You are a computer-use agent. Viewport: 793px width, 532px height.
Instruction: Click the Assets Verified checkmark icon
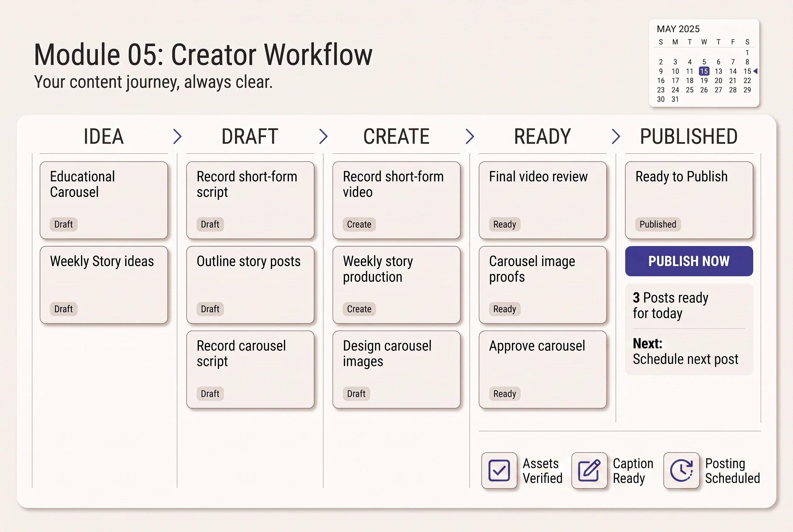coord(499,470)
